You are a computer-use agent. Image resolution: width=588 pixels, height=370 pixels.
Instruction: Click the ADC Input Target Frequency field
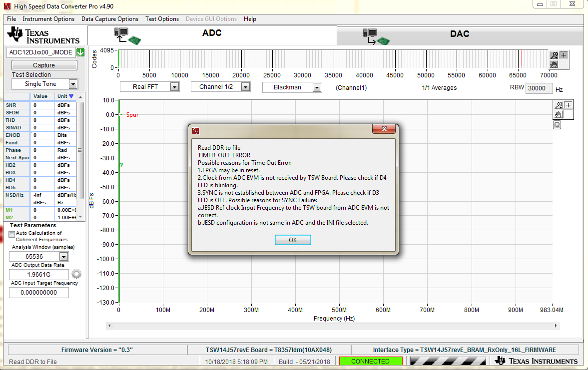click(x=38, y=293)
